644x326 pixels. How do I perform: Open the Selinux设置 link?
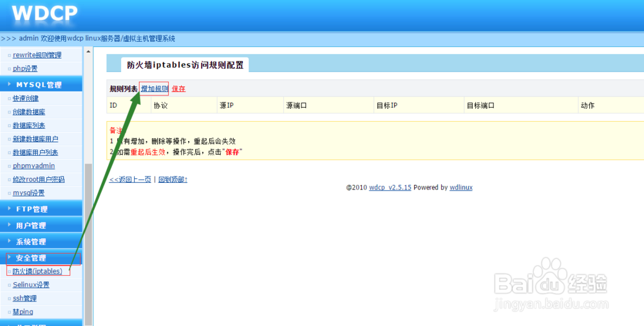point(31,285)
